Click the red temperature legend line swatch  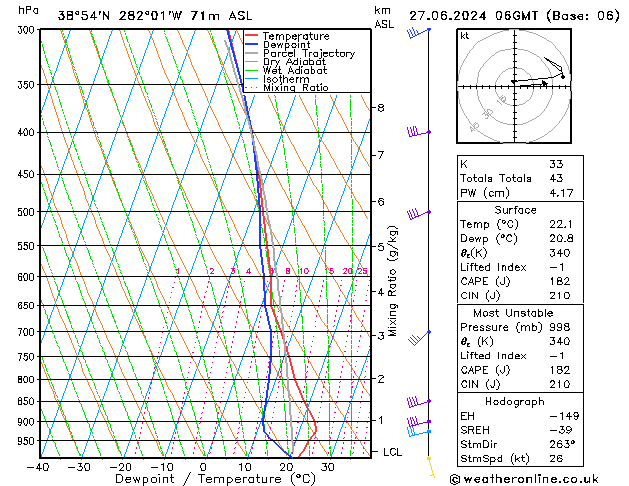(x=252, y=36)
